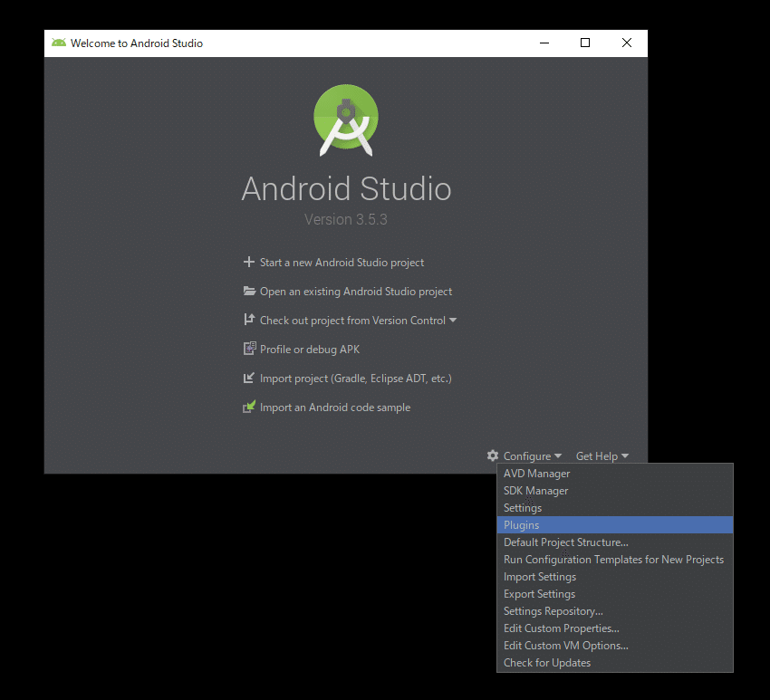The width and height of the screenshot is (770, 700).
Task: Click the version control checkout icon
Action: 249,320
